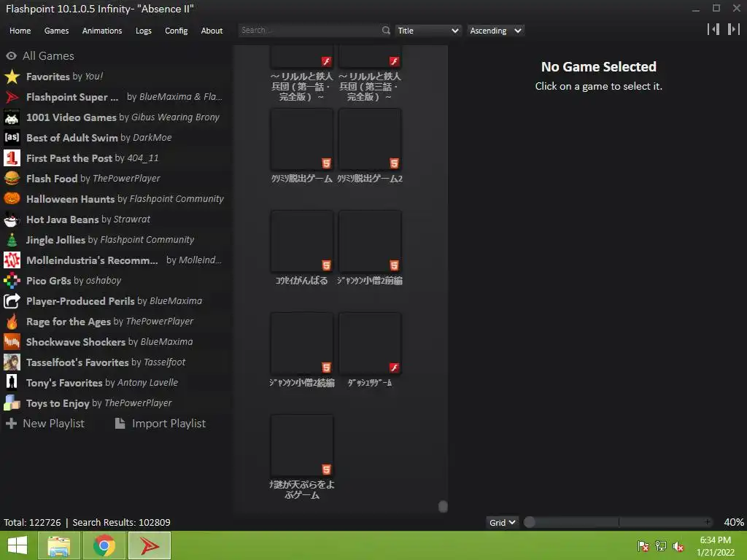Click the Molleindustria playlist icon

12,260
